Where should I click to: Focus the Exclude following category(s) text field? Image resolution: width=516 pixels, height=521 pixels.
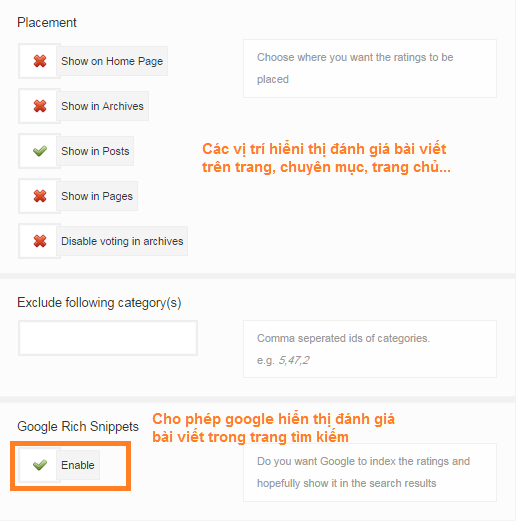click(108, 338)
